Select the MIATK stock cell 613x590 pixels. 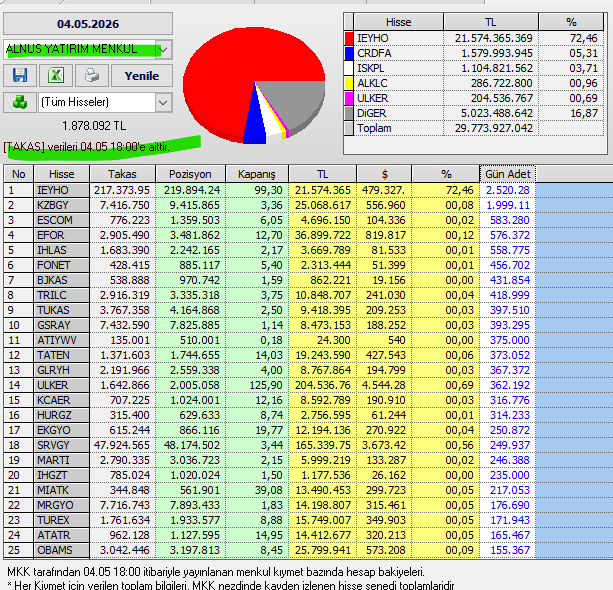pos(61,490)
